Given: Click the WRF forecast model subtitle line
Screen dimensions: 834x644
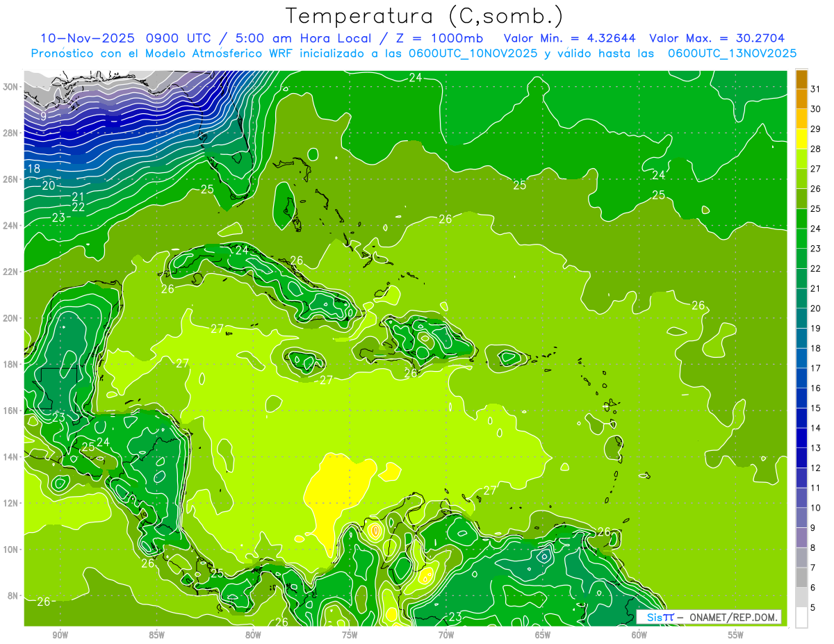Looking at the screenshot, I should 414,53.
